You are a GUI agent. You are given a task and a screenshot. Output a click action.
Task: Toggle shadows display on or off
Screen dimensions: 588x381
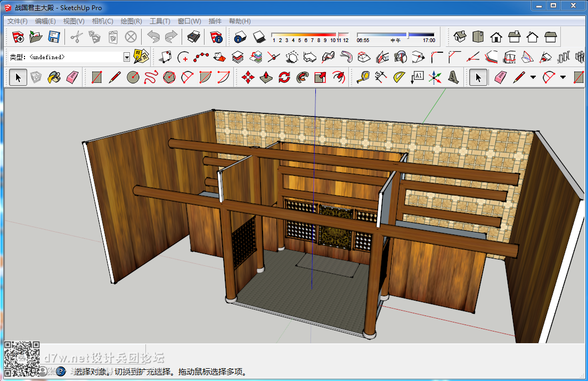point(259,37)
